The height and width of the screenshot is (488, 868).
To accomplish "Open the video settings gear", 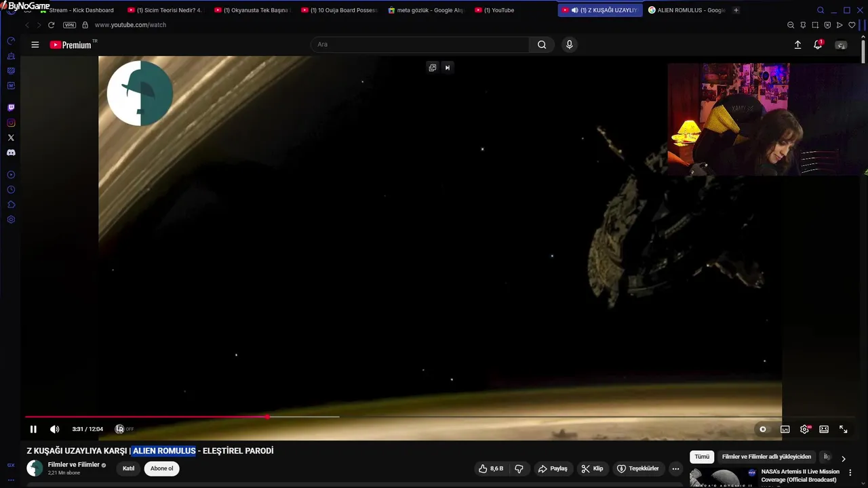I will coord(805,429).
